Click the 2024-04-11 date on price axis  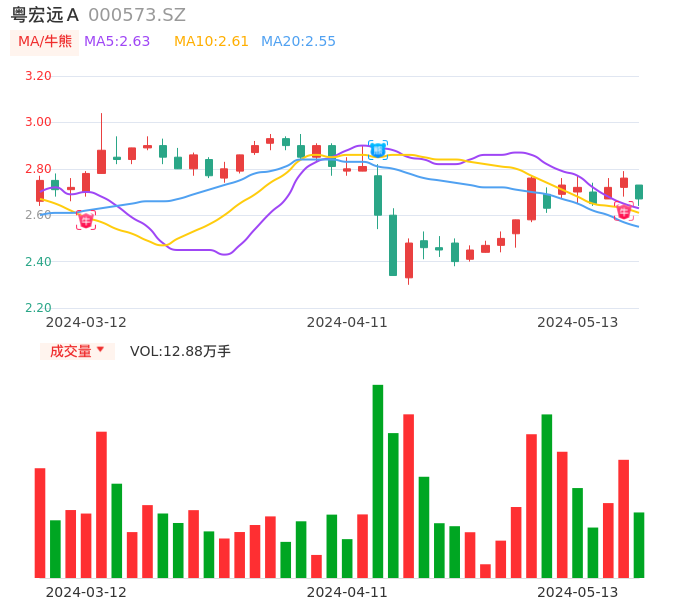pos(347,322)
